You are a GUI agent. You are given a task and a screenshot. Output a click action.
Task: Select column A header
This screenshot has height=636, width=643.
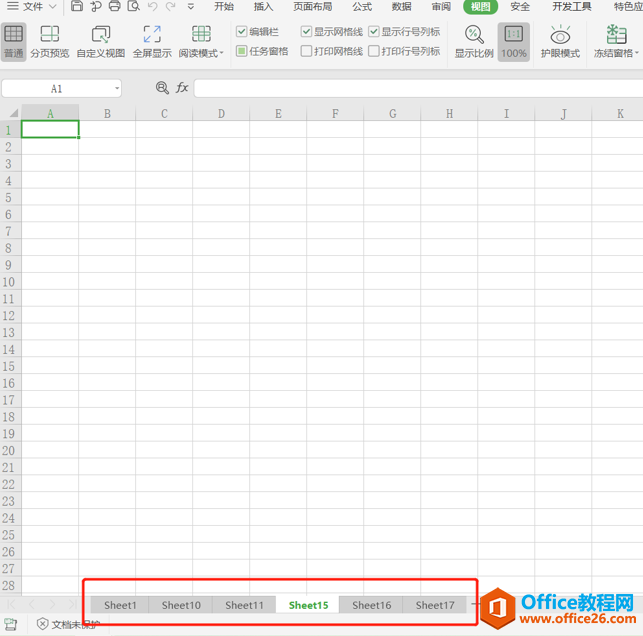50,114
